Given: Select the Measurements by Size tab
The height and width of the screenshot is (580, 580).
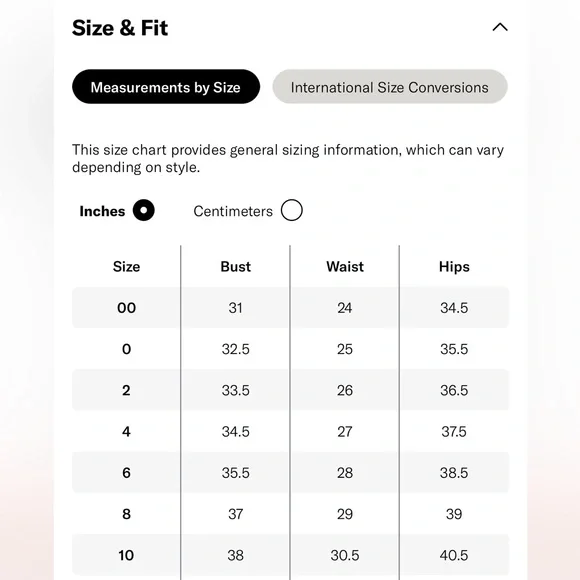Looking at the screenshot, I should click(166, 87).
